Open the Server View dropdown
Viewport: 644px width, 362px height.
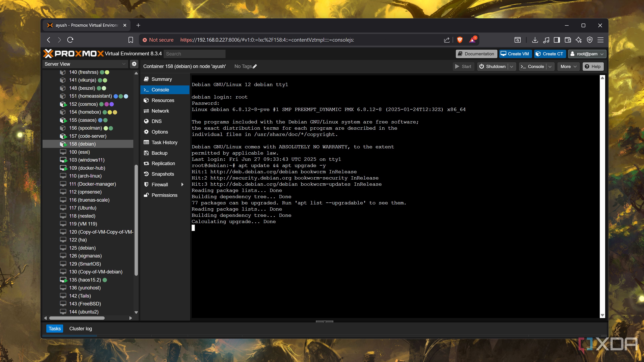click(x=85, y=64)
